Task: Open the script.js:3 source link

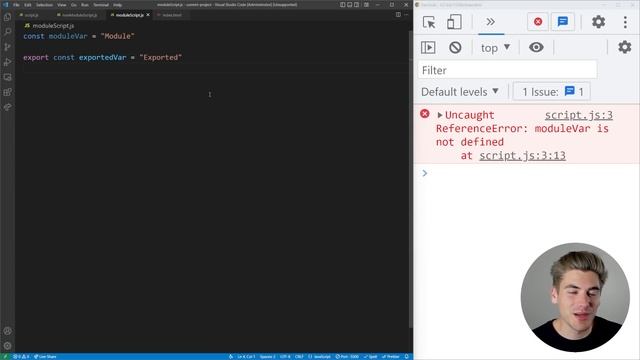Action: pos(578,115)
